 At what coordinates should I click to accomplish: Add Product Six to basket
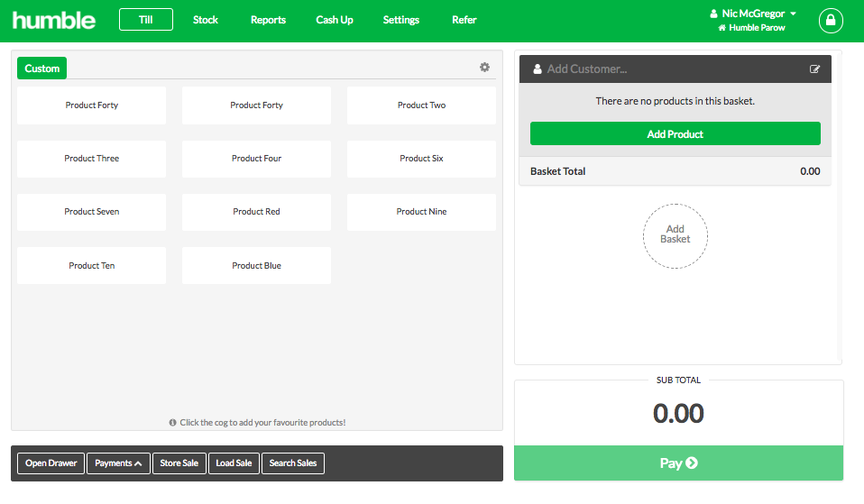tap(421, 159)
